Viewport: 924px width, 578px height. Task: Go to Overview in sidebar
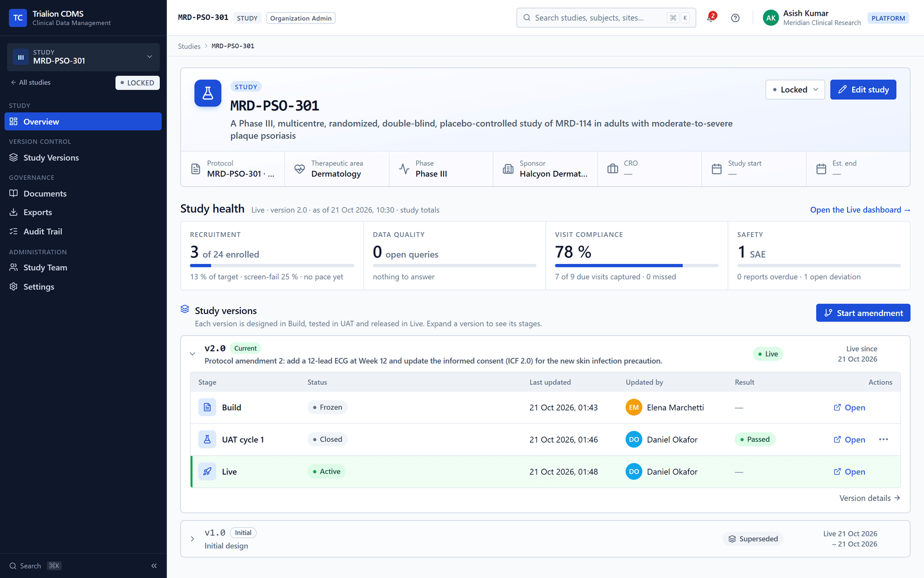(83, 121)
